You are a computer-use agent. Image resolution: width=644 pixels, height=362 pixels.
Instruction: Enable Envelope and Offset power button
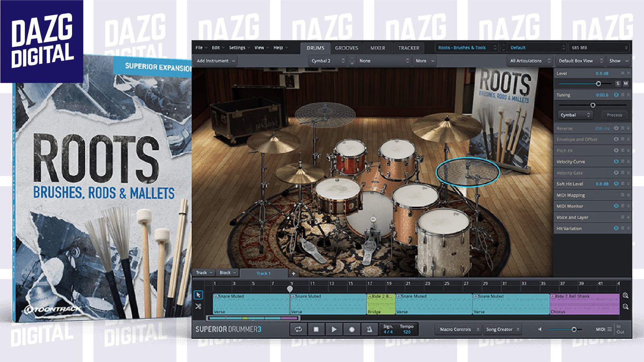point(616,139)
